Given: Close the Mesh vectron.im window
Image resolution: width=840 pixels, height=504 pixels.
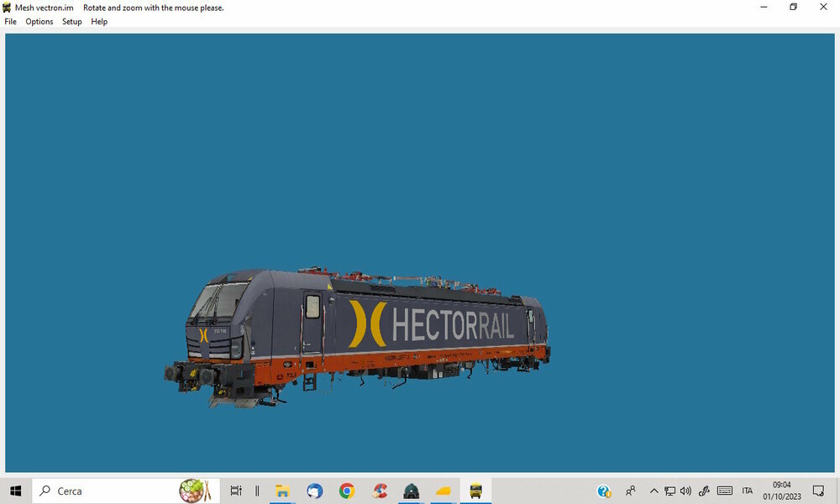Looking at the screenshot, I should 823,7.
